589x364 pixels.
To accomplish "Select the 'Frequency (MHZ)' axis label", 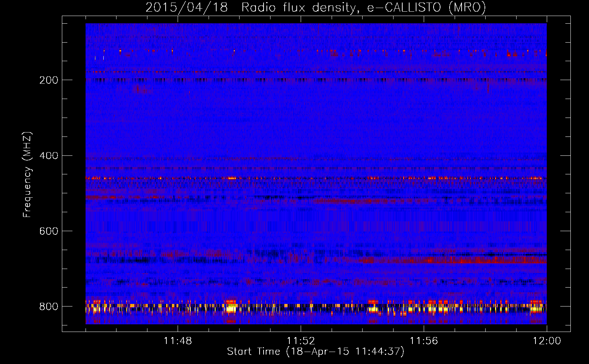I will pyautogui.click(x=27, y=175).
